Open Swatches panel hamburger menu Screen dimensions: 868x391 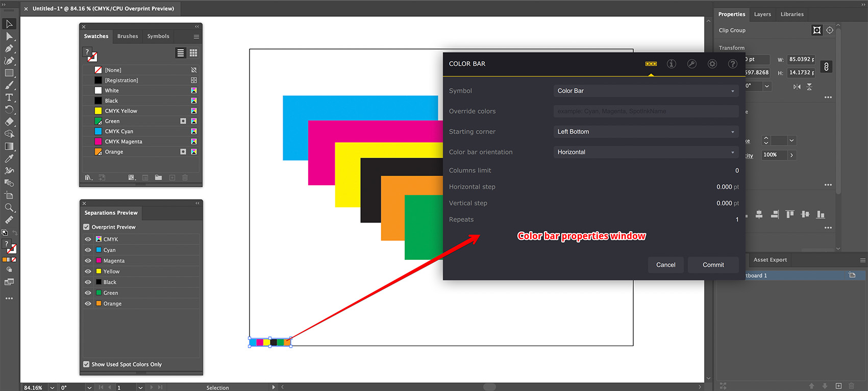196,37
